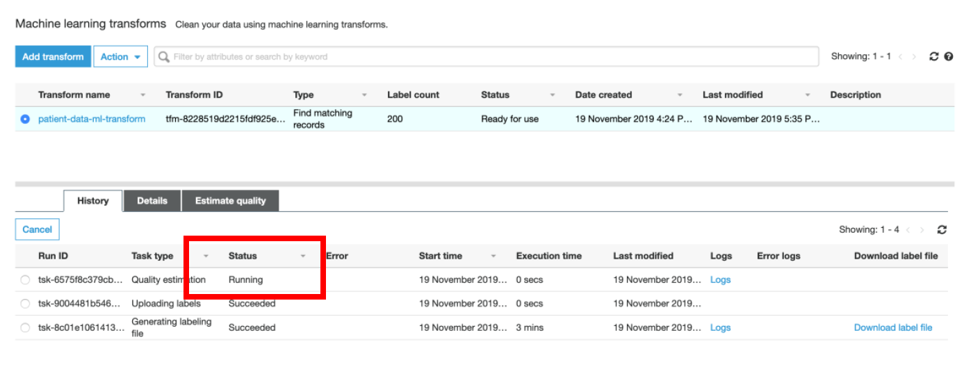The height and width of the screenshot is (367, 980).
Task: Select the patient-data-ml-transform radio button
Action: pos(25,119)
